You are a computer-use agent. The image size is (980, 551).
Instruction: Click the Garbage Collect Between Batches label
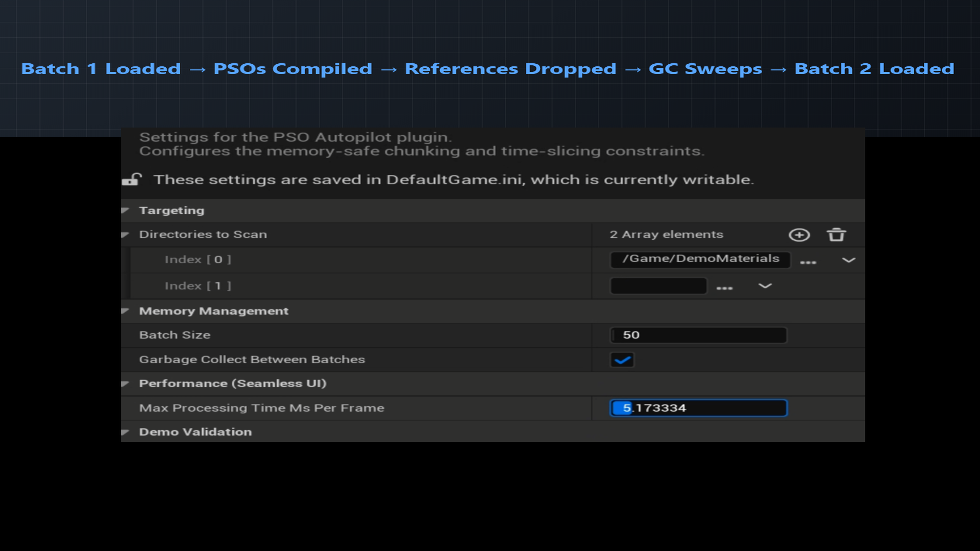[x=252, y=360]
